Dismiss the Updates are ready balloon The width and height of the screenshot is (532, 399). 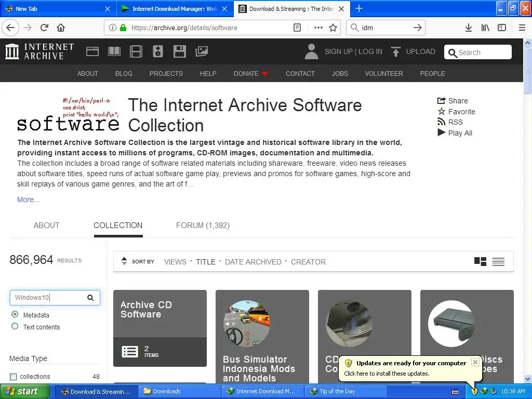click(475, 362)
